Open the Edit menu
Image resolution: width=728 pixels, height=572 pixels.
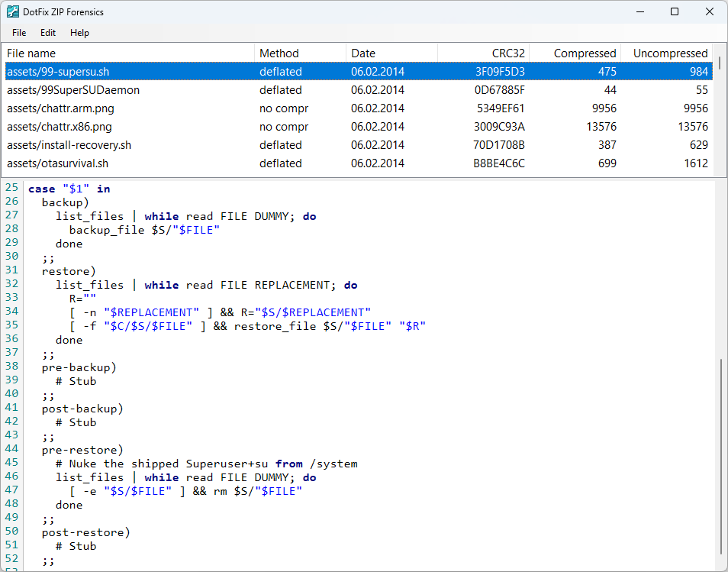(48, 33)
